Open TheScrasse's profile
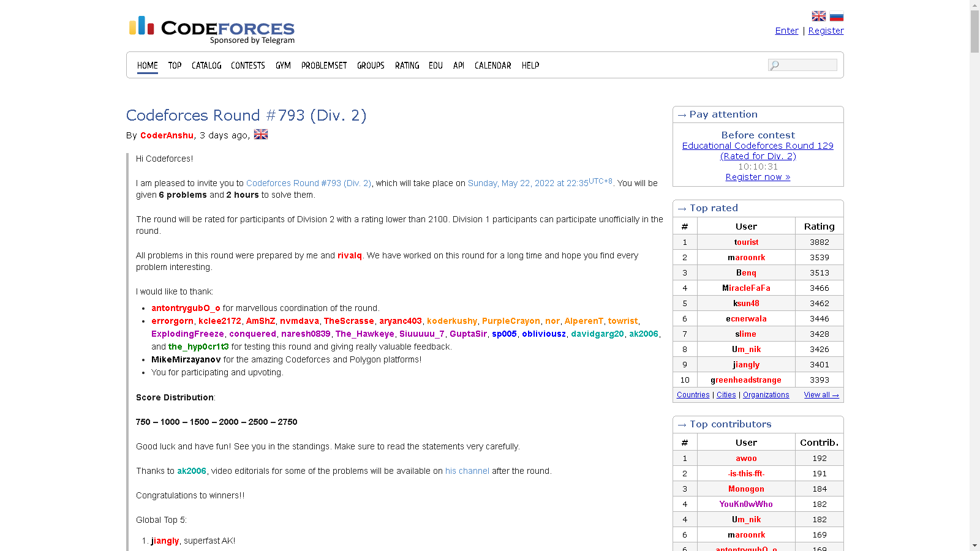Viewport: 980px width, 551px height. [x=349, y=321]
